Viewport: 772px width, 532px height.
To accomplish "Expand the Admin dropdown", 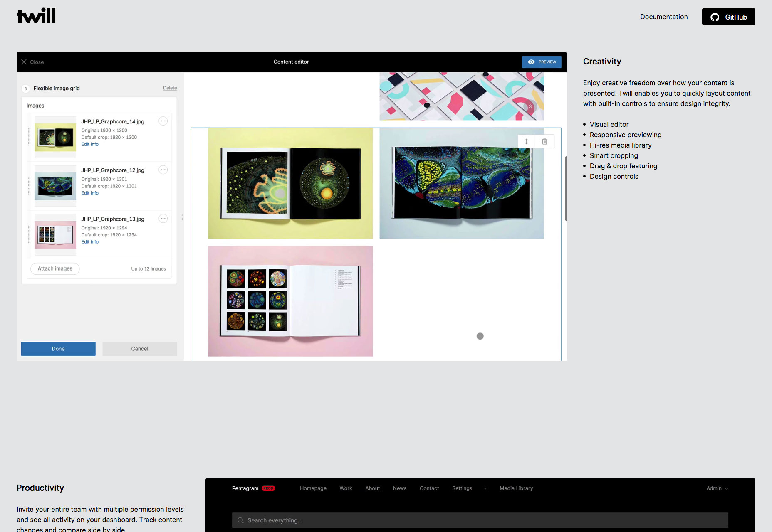I will coord(717,488).
